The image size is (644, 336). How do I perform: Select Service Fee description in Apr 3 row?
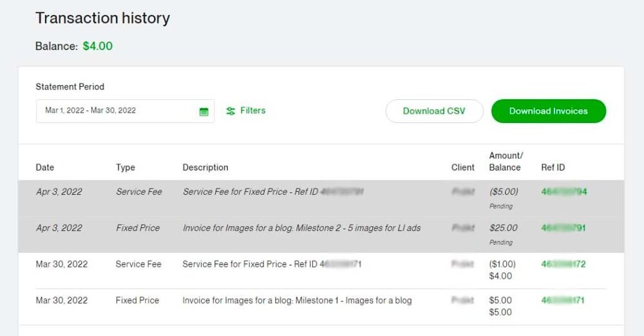click(273, 192)
